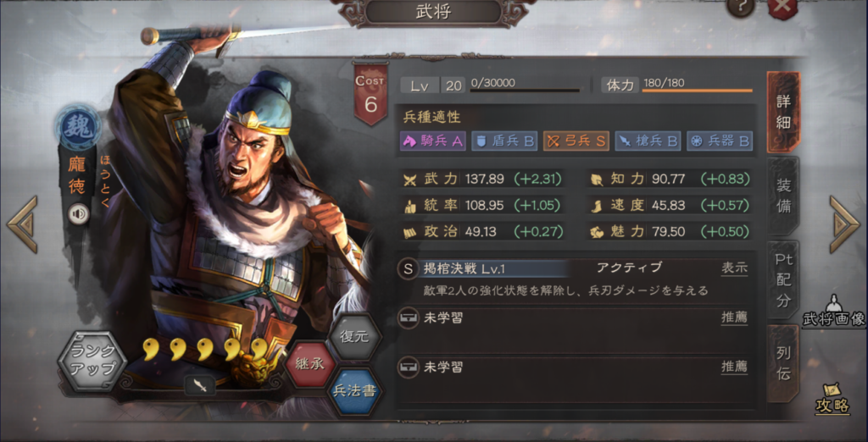This screenshot has width=868, height=442.
Task: Open the 攻略 strategy guide scroll icon
Action: pos(832,400)
